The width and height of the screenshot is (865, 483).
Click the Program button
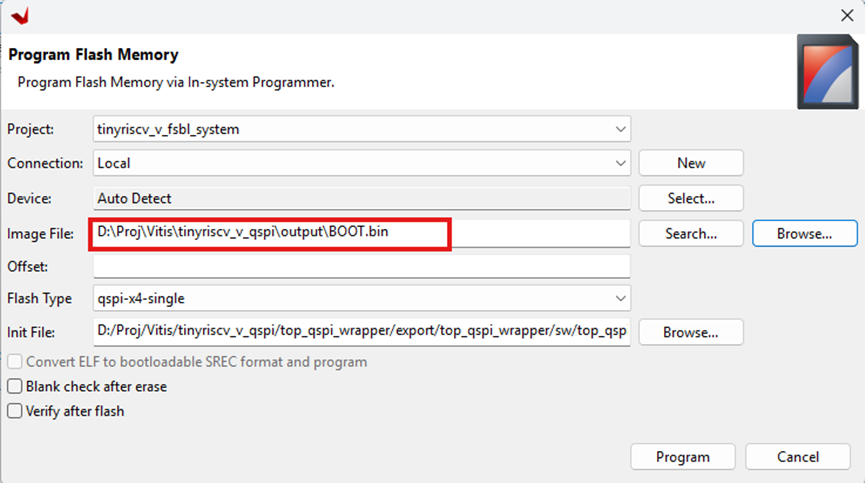682,457
